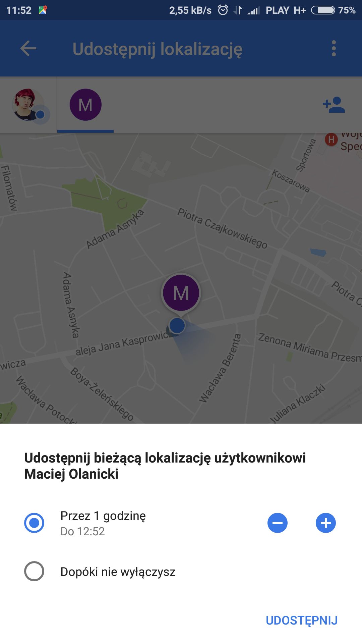Screen dimensions: 362x644
Task: Tap the Udostępnij lokalizację title
Action: point(158,49)
